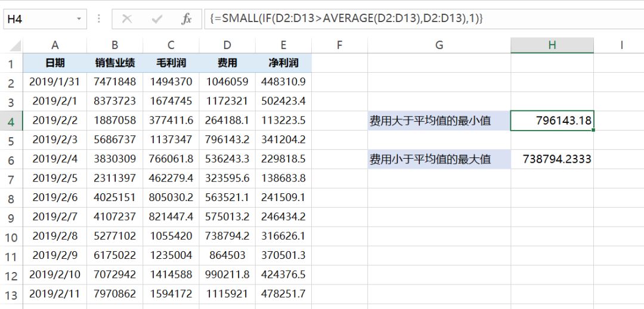The width and height of the screenshot is (644, 309).
Task: Select column F header
Action: (x=339, y=45)
